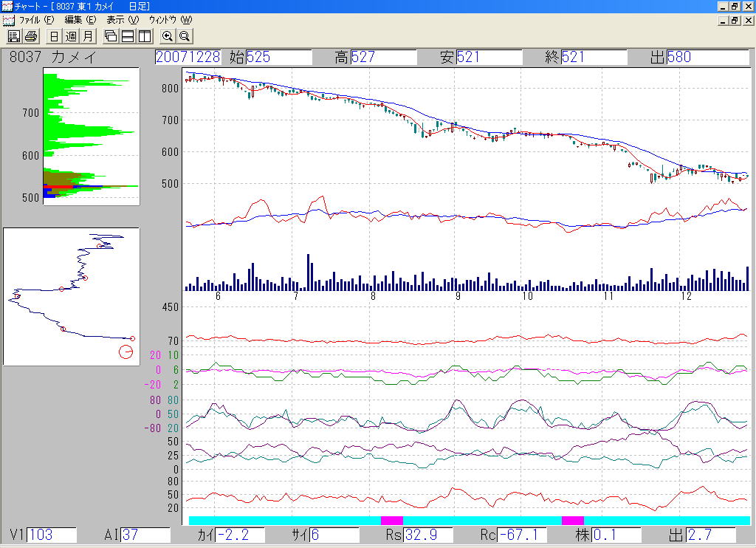Click month 9 label on time axis

pos(458,296)
